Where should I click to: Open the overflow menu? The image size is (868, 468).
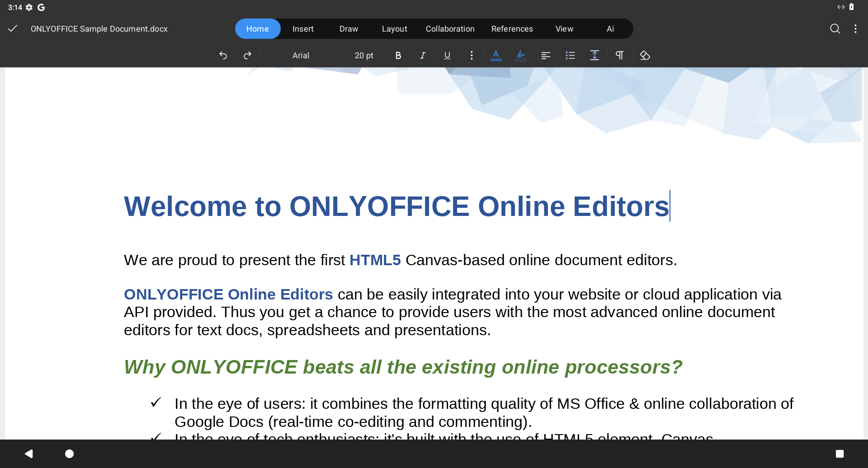coord(856,28)
